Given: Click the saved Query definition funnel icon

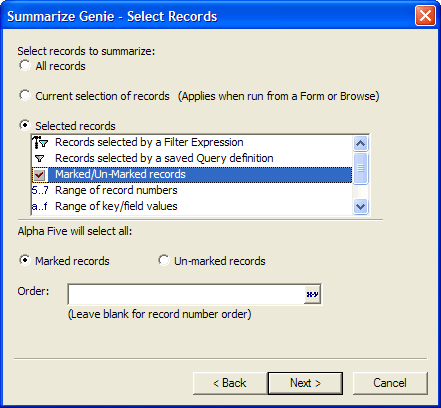Looking at the screenshot, I should 40,158.
